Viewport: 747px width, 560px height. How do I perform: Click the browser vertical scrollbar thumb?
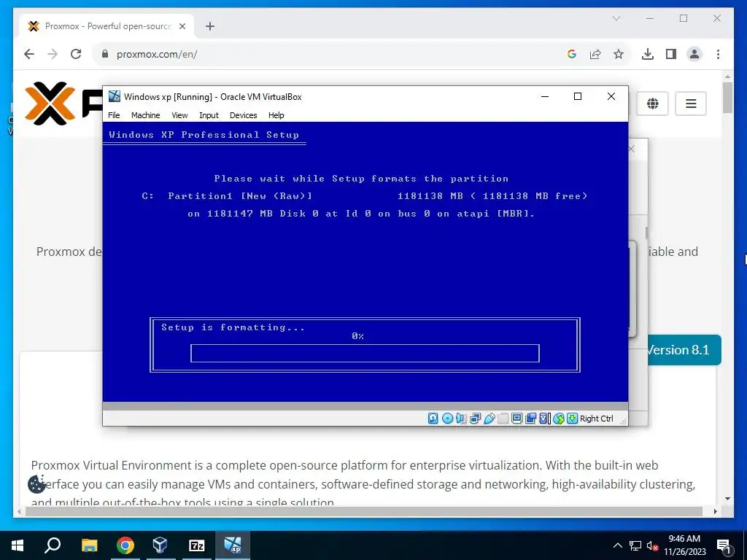(727, 98)
